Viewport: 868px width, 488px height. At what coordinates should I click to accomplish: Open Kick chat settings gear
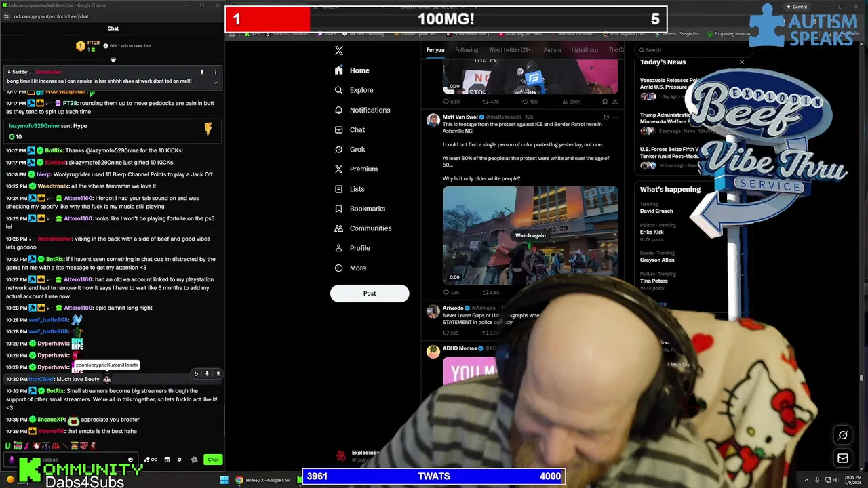[x=179, y=460]
